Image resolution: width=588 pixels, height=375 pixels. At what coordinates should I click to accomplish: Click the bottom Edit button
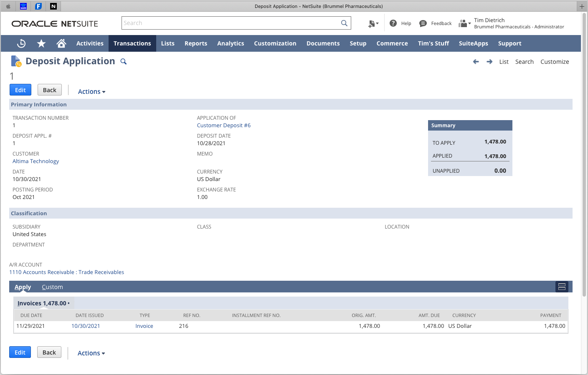[20, 352]
